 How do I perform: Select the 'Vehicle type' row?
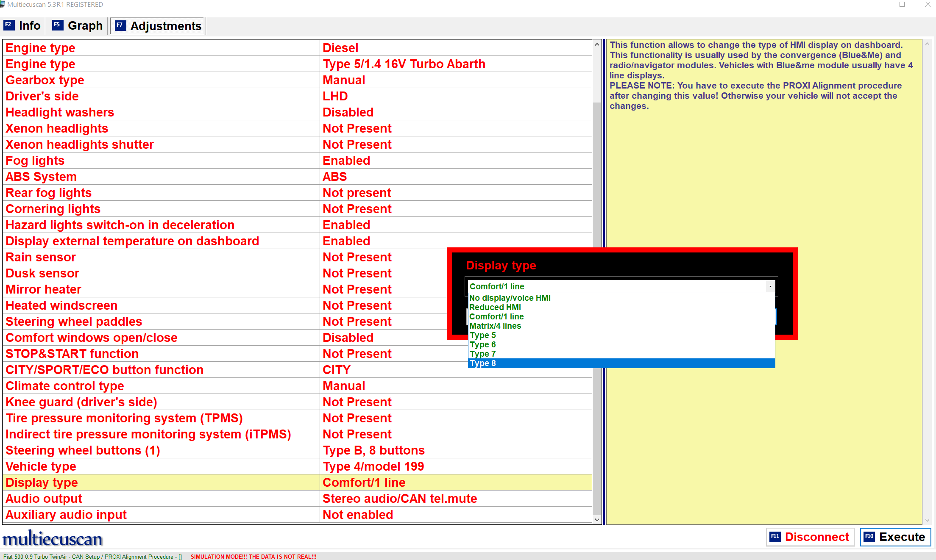point(297,466)
